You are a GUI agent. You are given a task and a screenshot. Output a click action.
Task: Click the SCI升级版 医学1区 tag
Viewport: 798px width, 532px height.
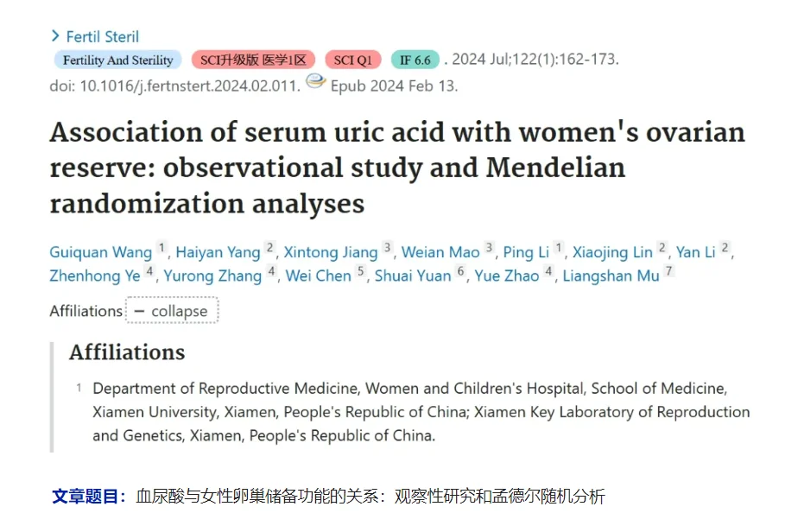tap(253, 60)
